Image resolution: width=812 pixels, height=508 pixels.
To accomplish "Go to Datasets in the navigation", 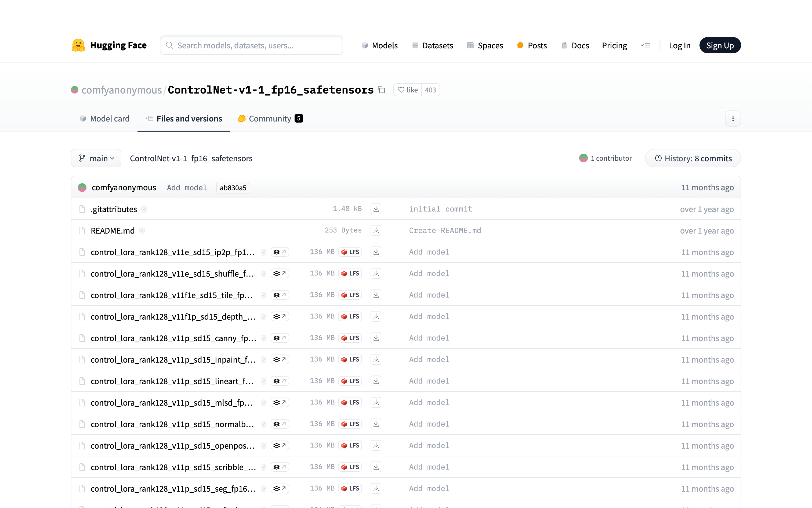I will pos(432,45).
